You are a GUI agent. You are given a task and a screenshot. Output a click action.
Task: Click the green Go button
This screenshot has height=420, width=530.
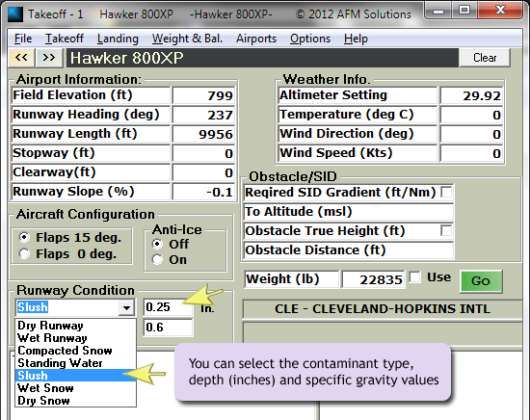(481, 281)
